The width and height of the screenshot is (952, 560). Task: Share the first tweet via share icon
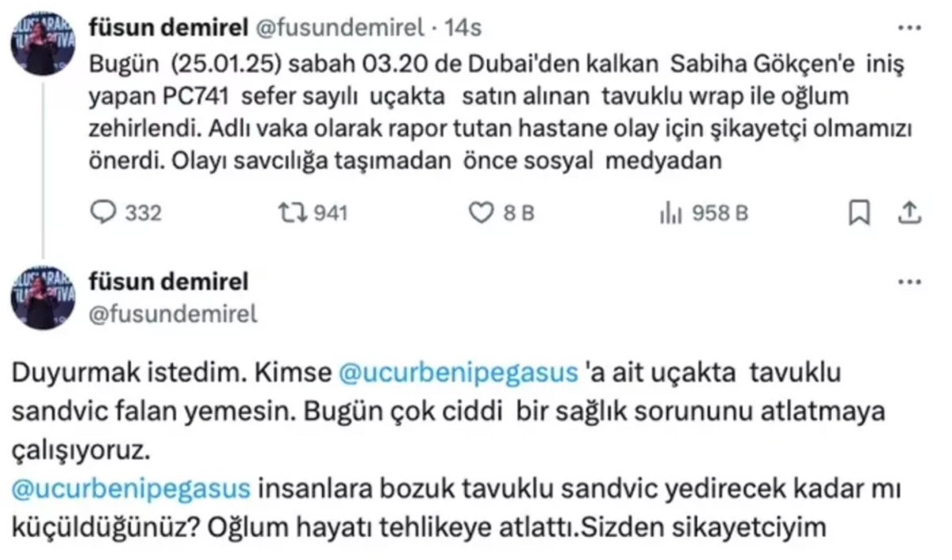point(910,212)
